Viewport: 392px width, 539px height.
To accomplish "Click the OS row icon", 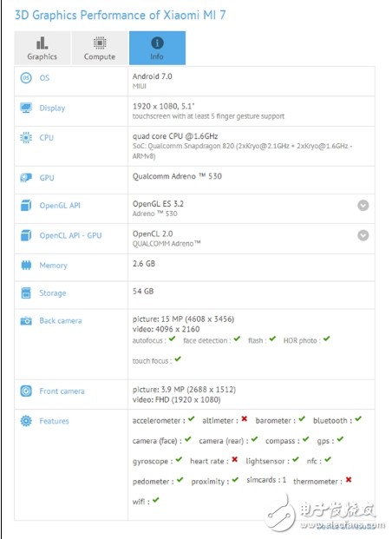I will tap(26, 78).
